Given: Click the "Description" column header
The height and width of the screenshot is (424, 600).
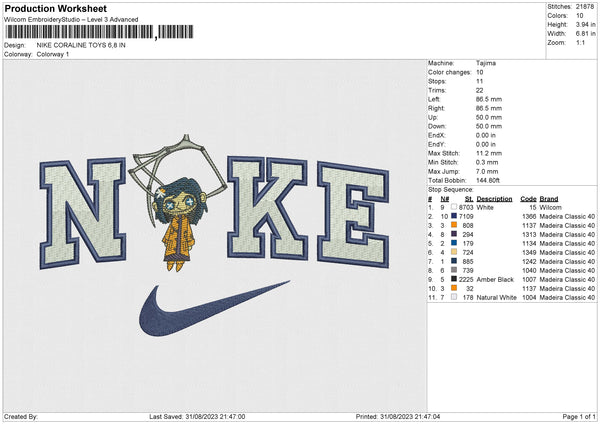Looking at the screenshot, I should (494, 199).
